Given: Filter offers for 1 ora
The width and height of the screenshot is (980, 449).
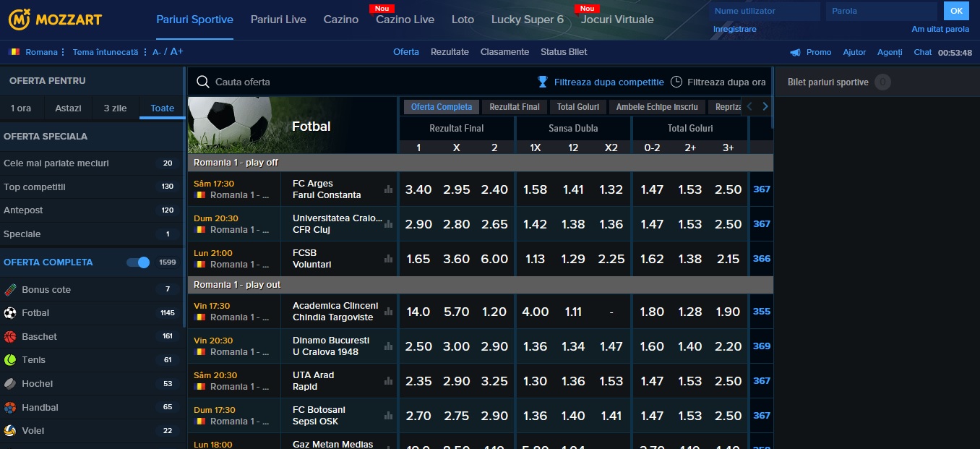Looking at the screenshot, I should coord(21,108).
